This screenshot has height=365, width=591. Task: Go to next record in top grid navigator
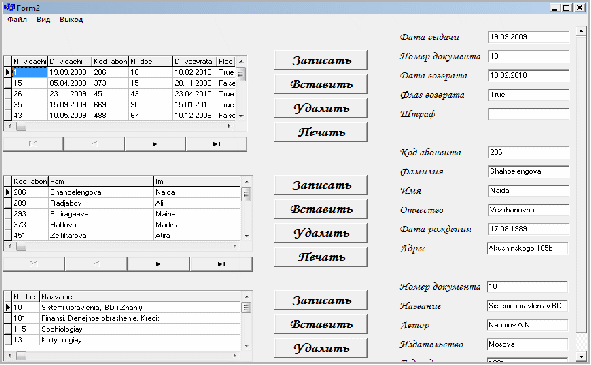coord(155,144)
